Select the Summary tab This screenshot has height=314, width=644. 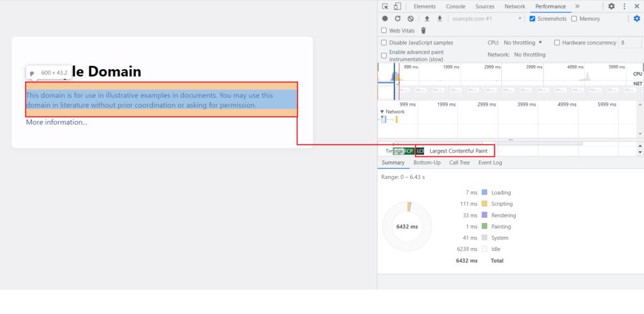pos(393,162)
